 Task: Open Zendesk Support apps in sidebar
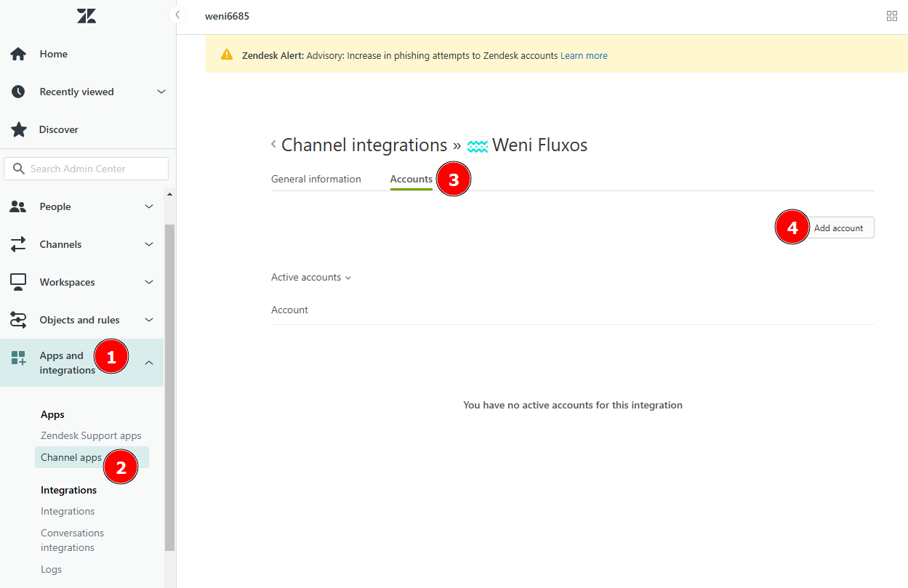click(91, 436)
